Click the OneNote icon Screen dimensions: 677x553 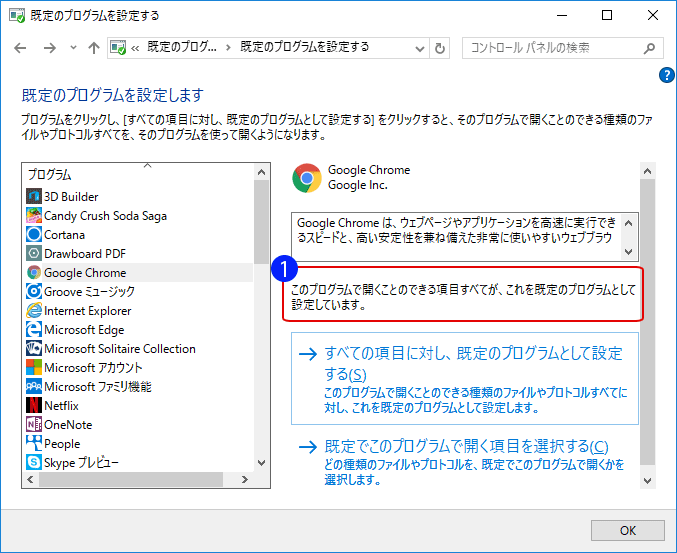click(34, 424)
